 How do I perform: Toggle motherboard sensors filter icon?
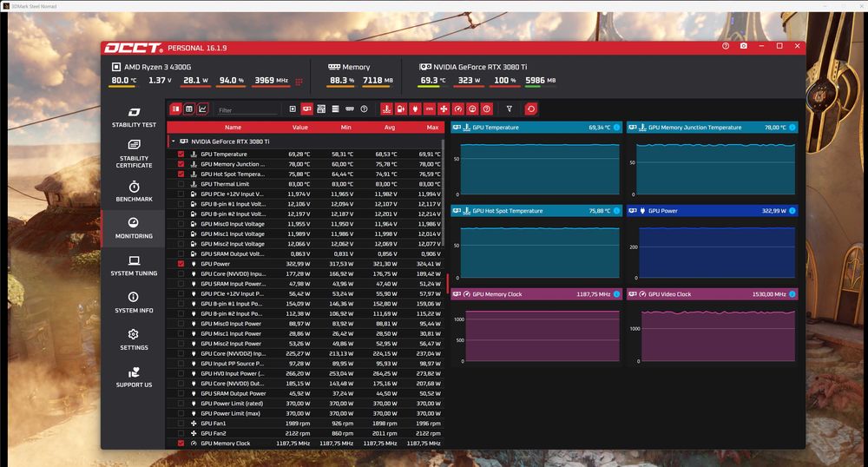coord(321,109)
